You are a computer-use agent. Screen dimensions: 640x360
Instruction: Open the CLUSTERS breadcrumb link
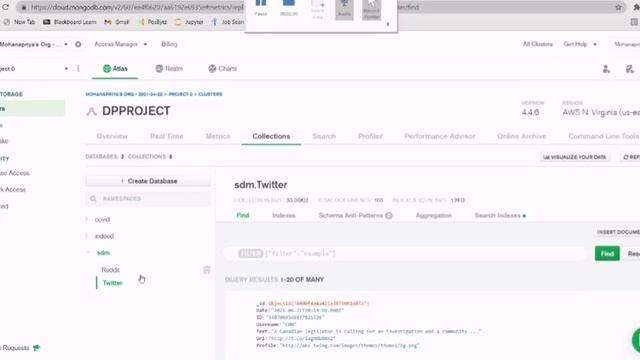211,94
